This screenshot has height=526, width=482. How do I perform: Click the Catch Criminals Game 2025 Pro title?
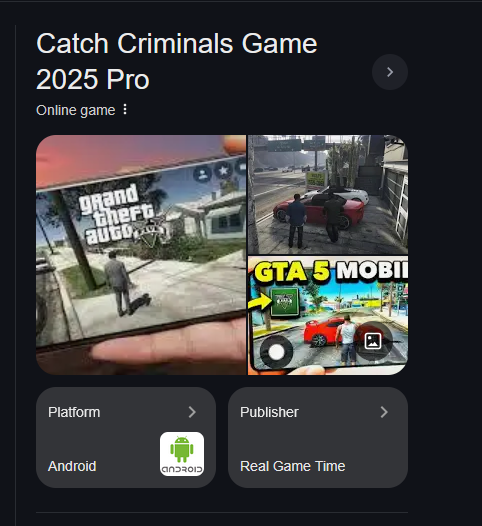pos(176,61)
